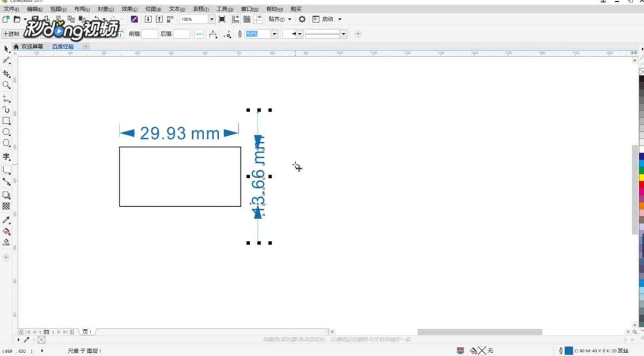The image size is (644, 356).
Task: Click the Import arrow icon
Action: click(x=148, y=19)
